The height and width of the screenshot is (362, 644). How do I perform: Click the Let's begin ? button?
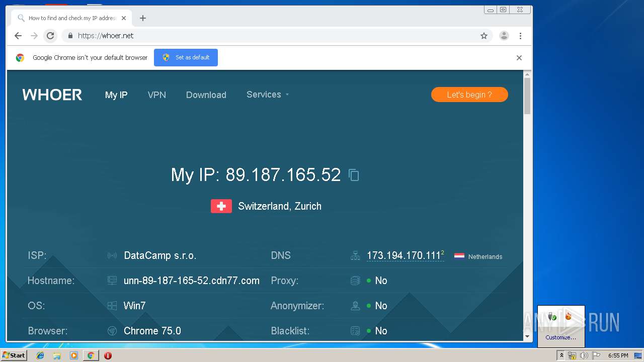(469, 95)
